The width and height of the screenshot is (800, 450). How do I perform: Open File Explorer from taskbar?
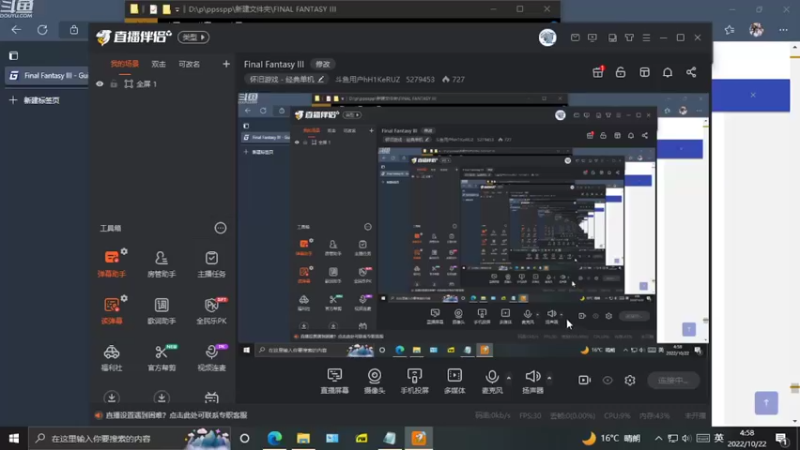click(x=303, y=438)
